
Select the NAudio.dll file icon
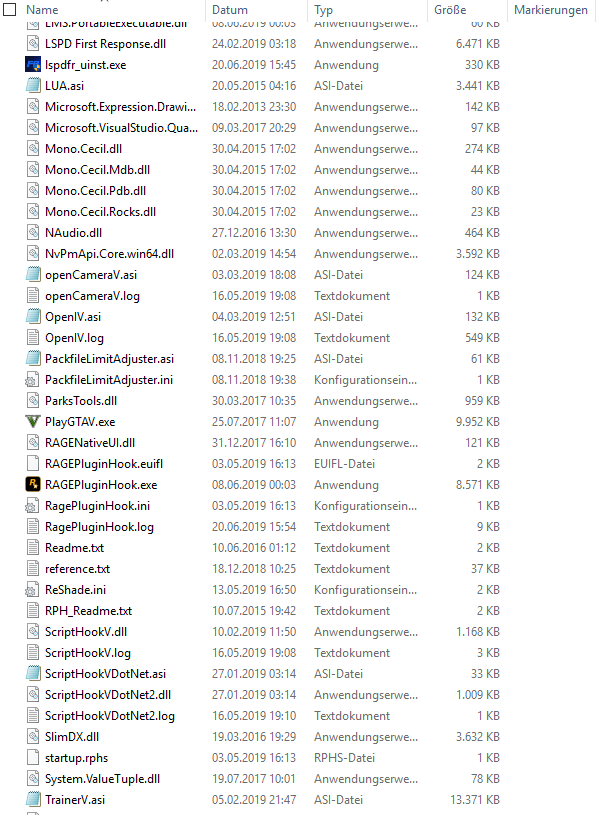pyautogui.click(x=33, y=233)
